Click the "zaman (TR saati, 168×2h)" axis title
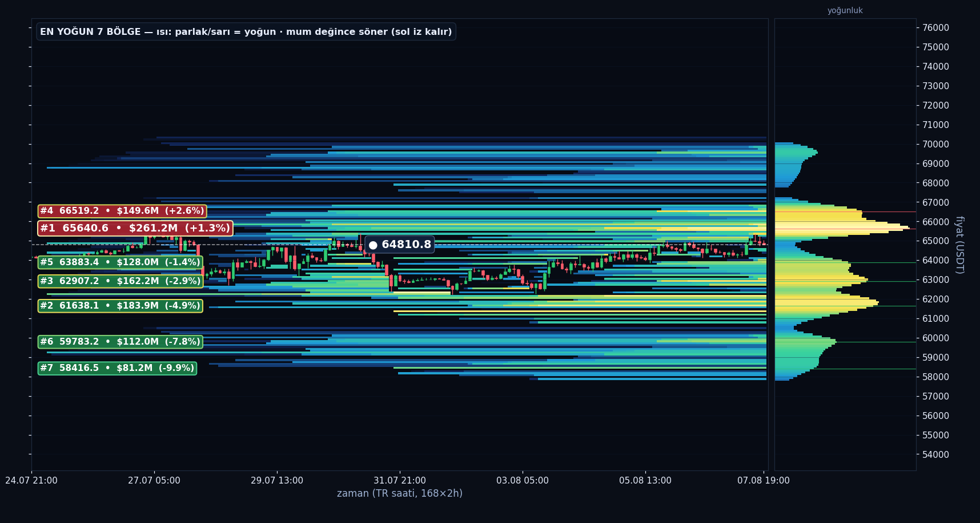 tap(400, 493)
